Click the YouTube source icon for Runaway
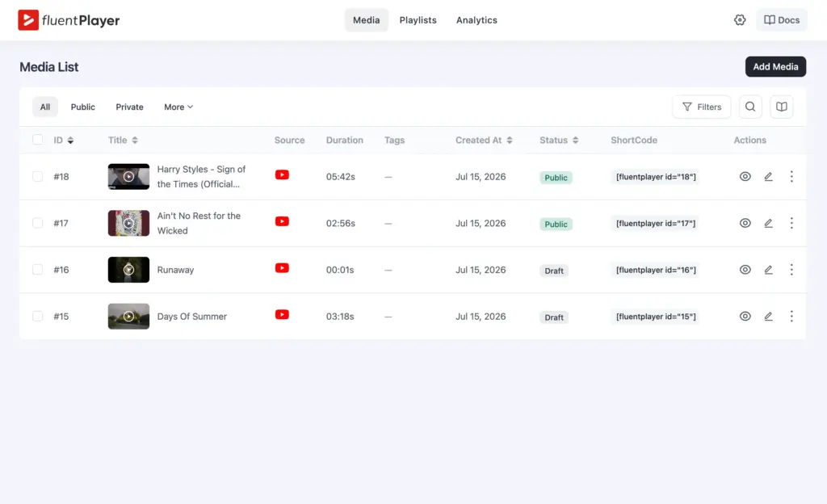The height and width of the screenshot is (504, 827). (x=282, y=268)
